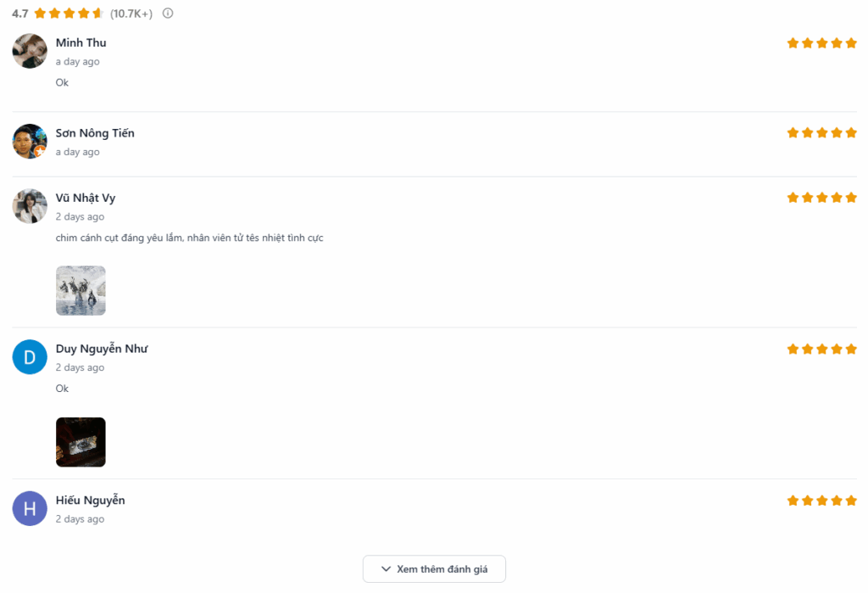Expand more reviews with Xem thêm đánh giá
Screen dimensions: 868x593
point(434,569)
